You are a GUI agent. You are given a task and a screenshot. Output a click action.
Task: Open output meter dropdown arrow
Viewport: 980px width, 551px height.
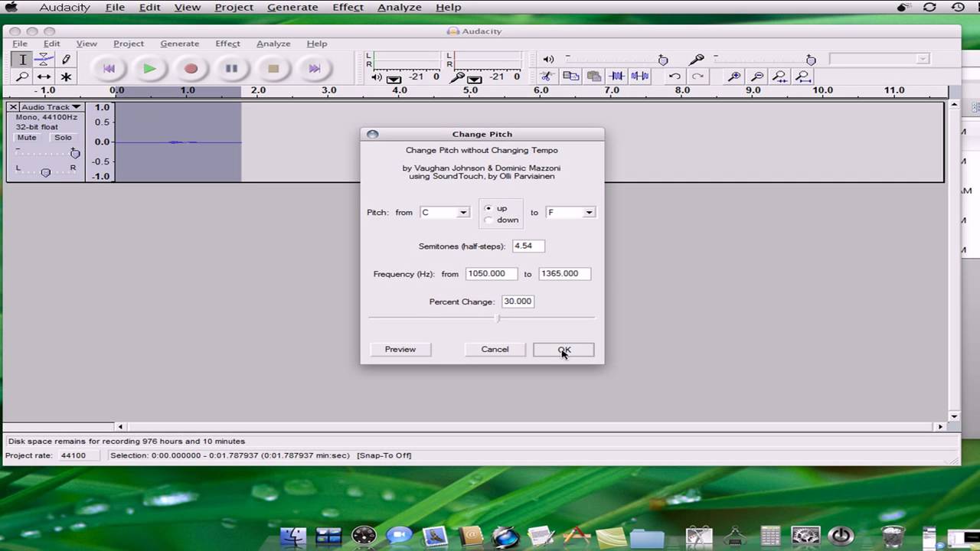(394, 78)
